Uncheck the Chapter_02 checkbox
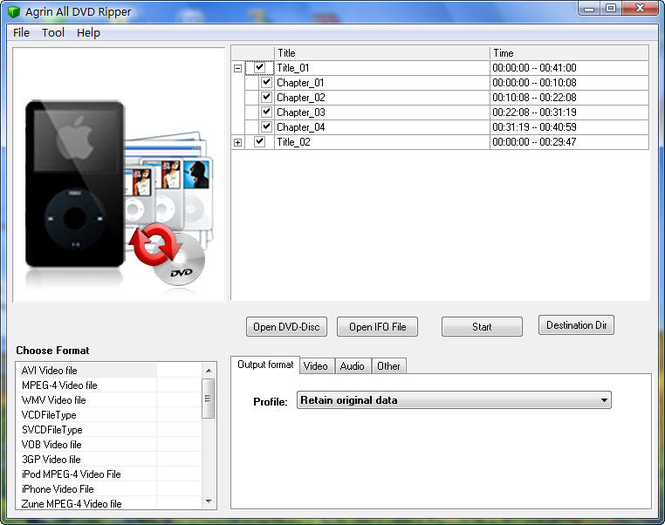The height and width of the screenshot is (525, 665). (x=266, y=97)
